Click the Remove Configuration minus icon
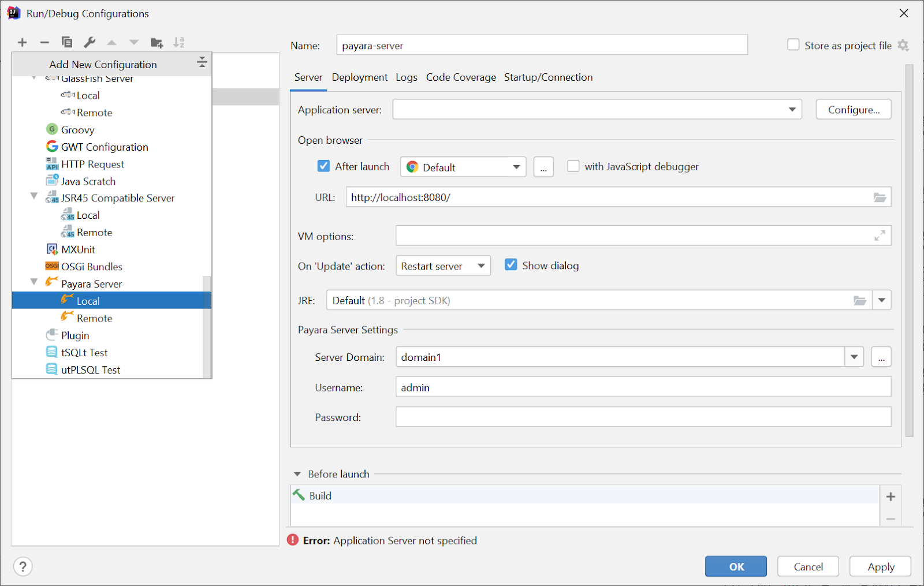This screenshot has height=586, width=924. tap(44, 42)
